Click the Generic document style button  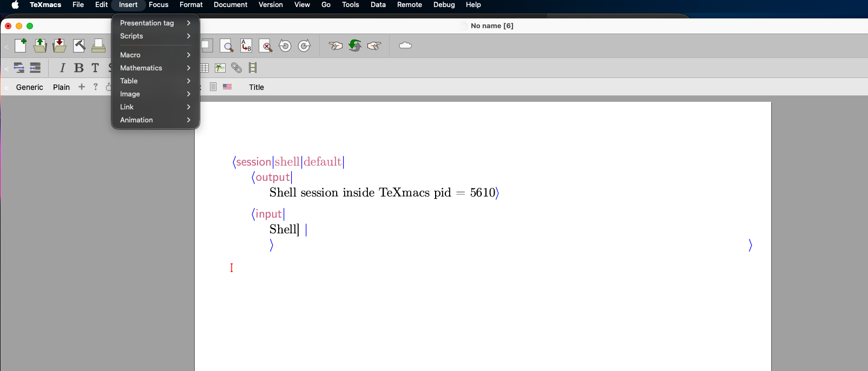coord(30,87)
